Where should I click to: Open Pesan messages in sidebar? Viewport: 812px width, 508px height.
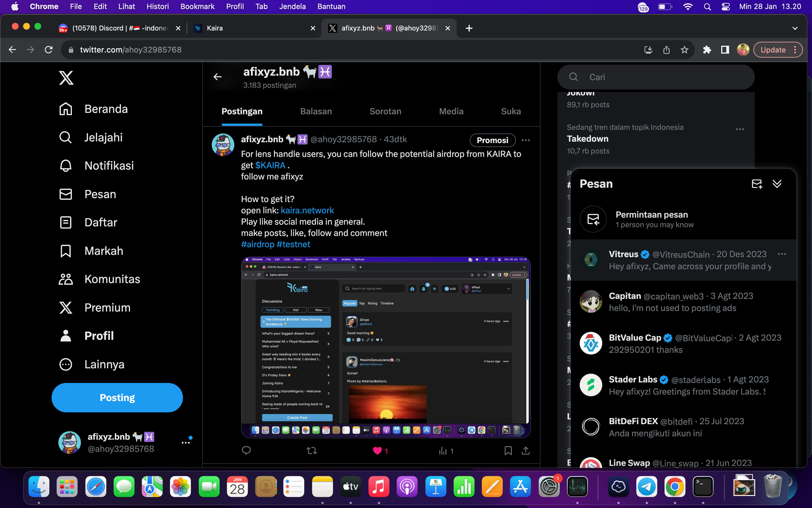(87, 194)
